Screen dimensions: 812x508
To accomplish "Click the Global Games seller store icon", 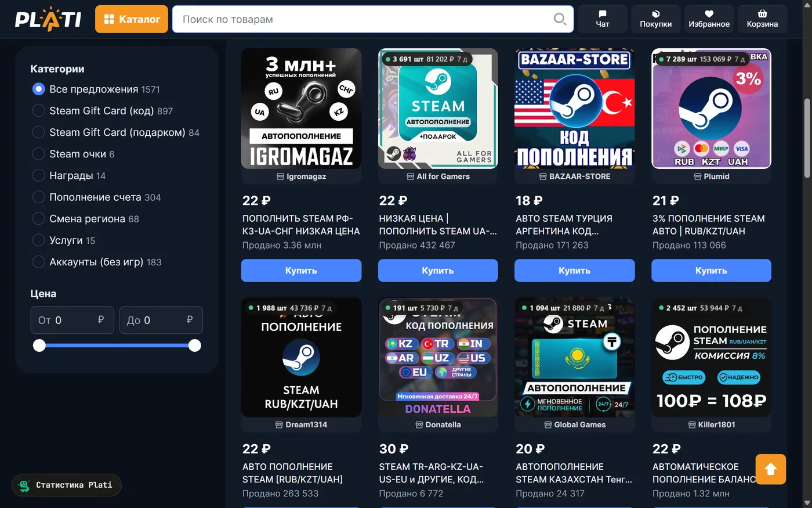I will click(x=548, y=425).
